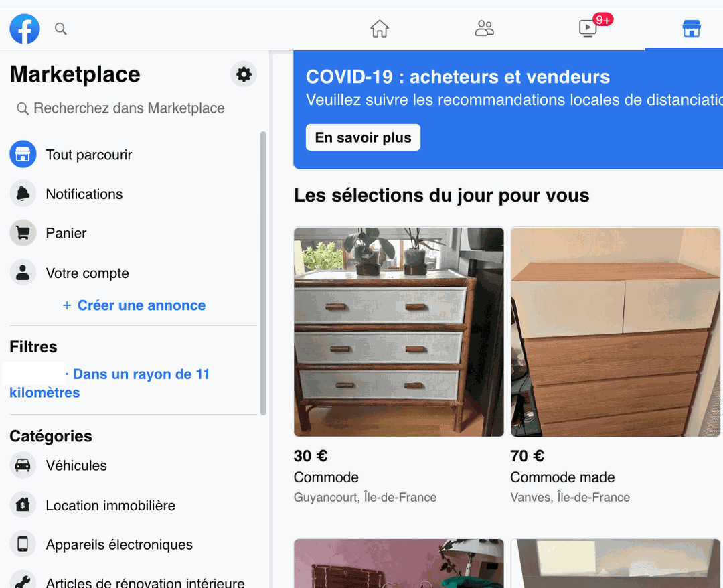Image resolution: width=723 pixels, height=588 pixels.
Task: Select the Tout parcourir storefront icon
Action: pos(23,154)
